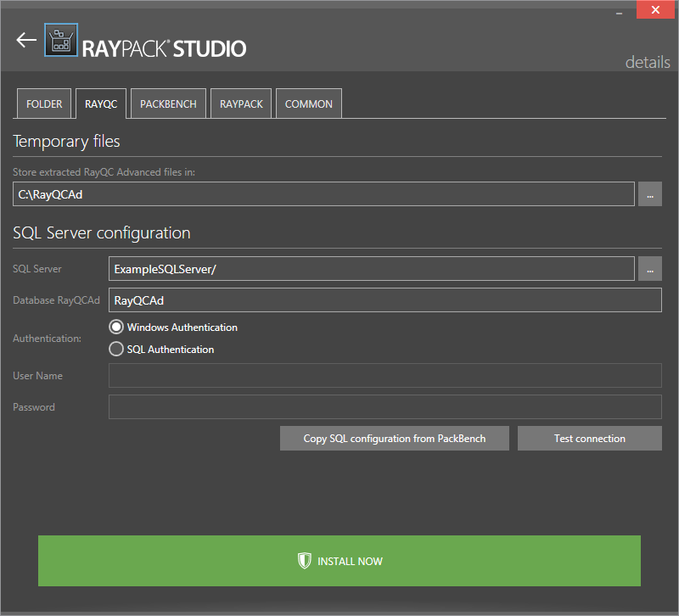Open the FOLDER tab
The width and height of the screenshot is (679, 616).
[x=44, y=104]
